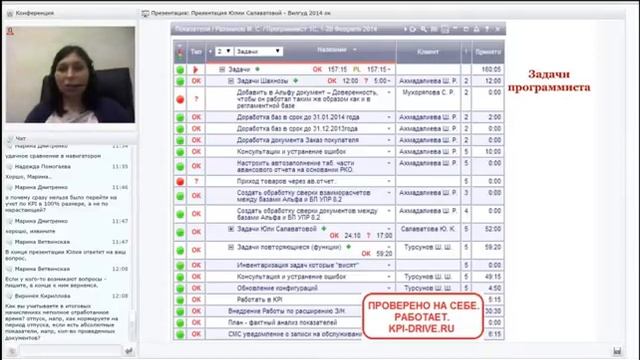The height and width of the screenshot is (360, 640).
Task: Click the red status circle for Приход товаров row
Action: 180,181
